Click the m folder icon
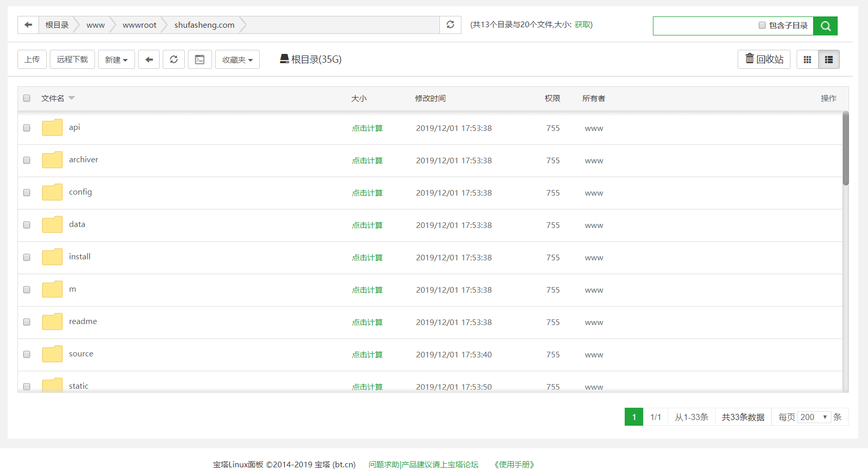 coord(52,289)
